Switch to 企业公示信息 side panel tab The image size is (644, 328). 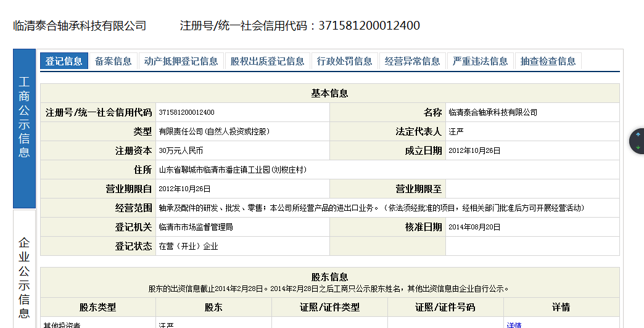[x=24, y=277]
